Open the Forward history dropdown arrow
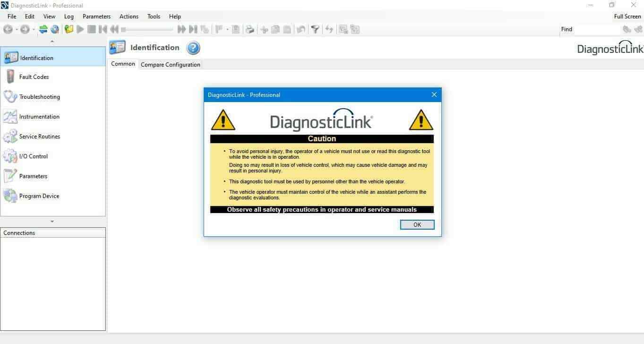The height and width of the screenshot is (344, 644). pos(34,29)
